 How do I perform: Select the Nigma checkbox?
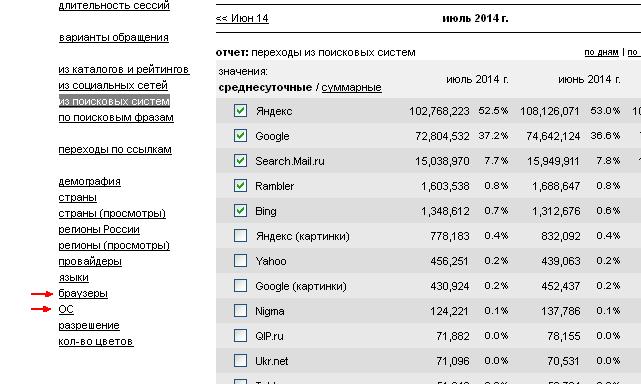pyautogui.click(x=240, y=310)
